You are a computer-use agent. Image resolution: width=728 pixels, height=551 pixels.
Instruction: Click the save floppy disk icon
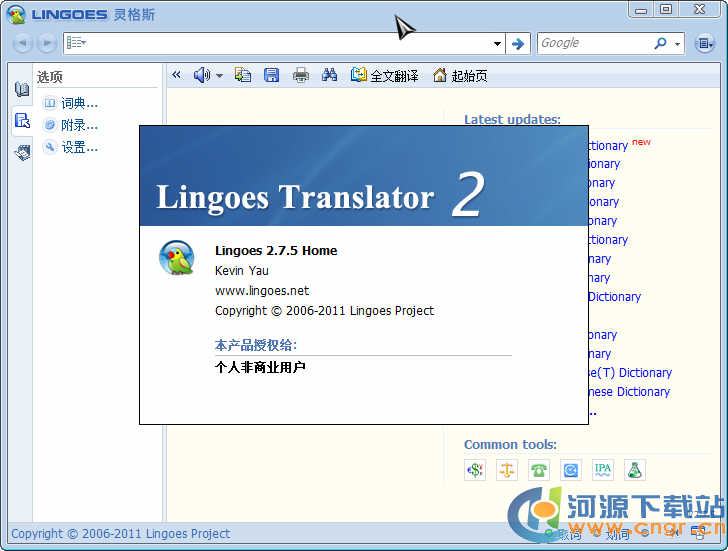tap(271, 75)
